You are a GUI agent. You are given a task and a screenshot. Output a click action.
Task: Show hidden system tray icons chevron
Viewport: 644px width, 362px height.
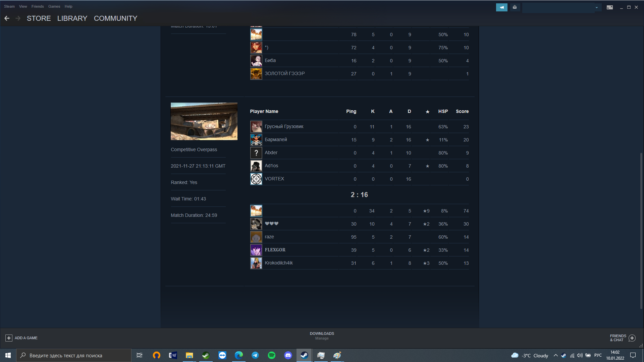point(555,355)
